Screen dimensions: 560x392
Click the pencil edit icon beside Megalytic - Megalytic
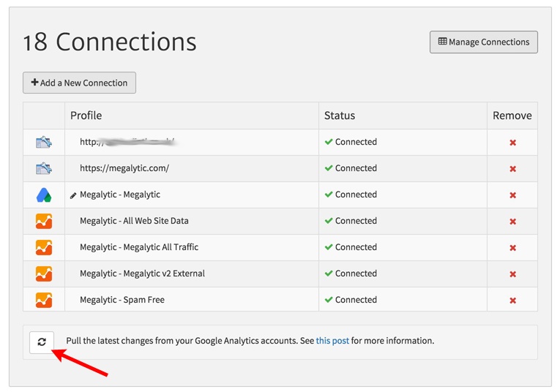[73, 195]
